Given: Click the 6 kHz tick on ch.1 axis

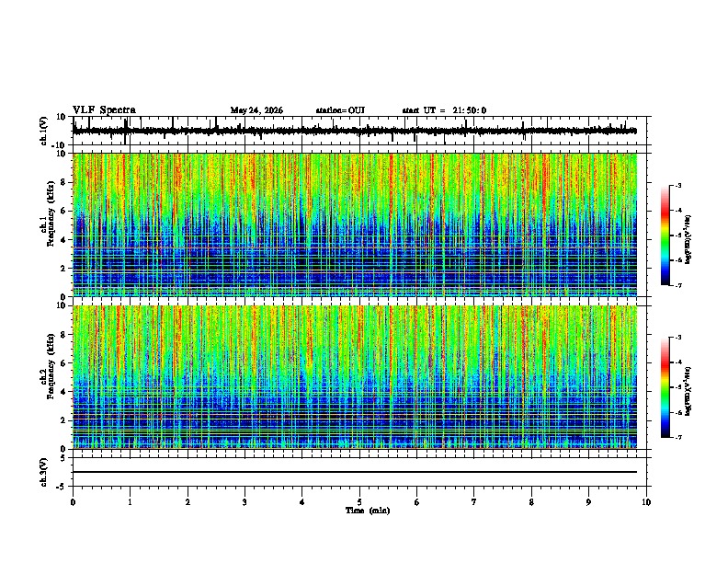Looking at the screenshot, I should [x=64, y=211].
